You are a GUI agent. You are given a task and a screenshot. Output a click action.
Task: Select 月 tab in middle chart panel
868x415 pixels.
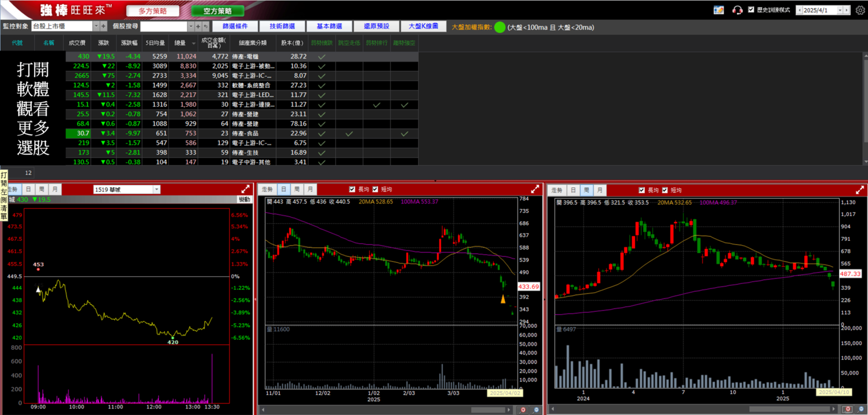[310, 189]
